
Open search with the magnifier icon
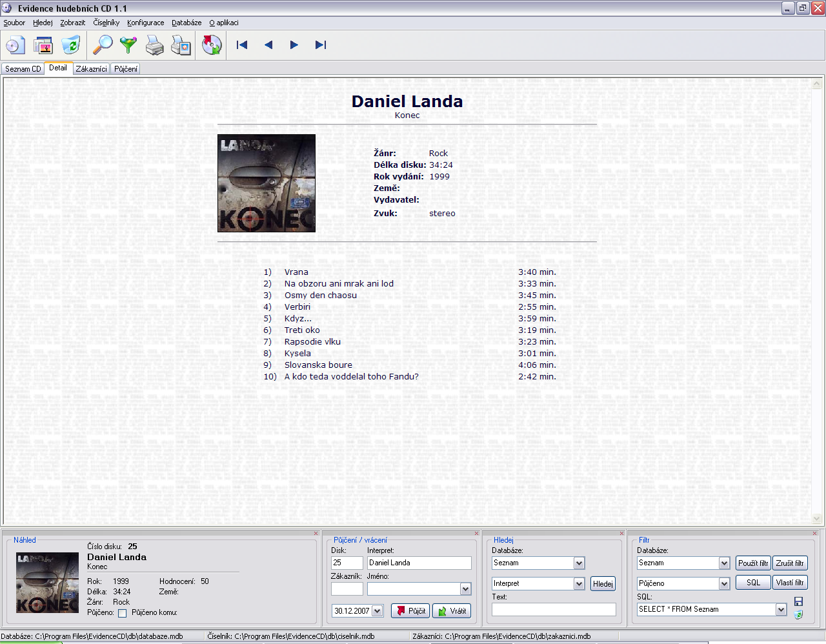click(103, 45)
